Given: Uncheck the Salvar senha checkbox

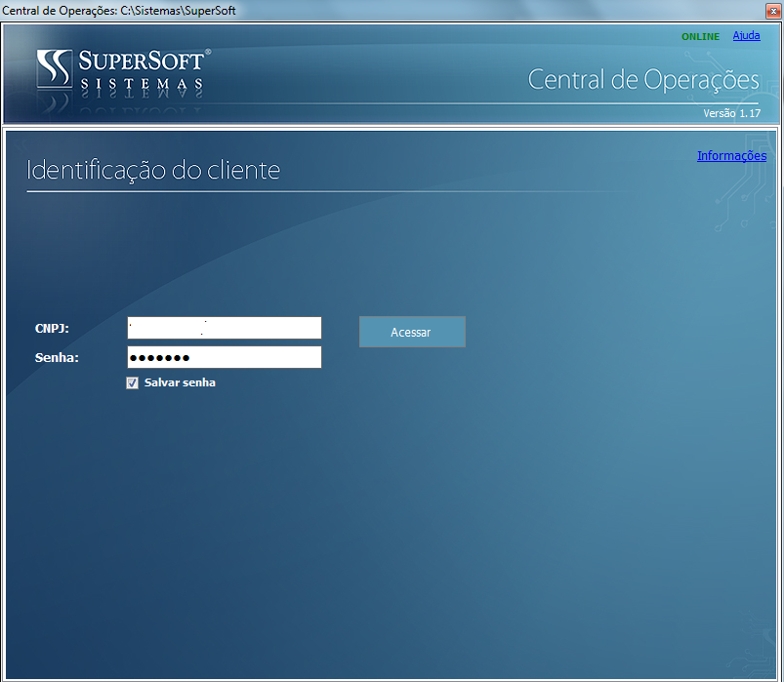Looking at the screenshot, I should point(132,383).
